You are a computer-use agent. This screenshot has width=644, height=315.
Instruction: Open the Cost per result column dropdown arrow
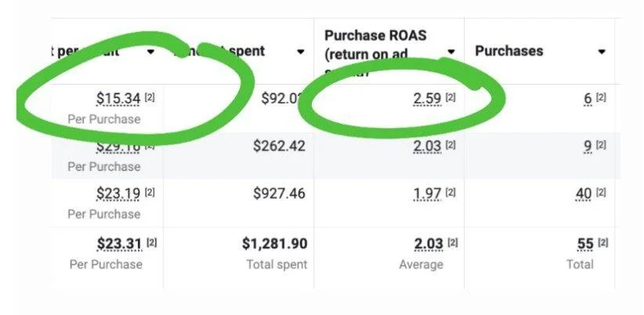point(150,52)
